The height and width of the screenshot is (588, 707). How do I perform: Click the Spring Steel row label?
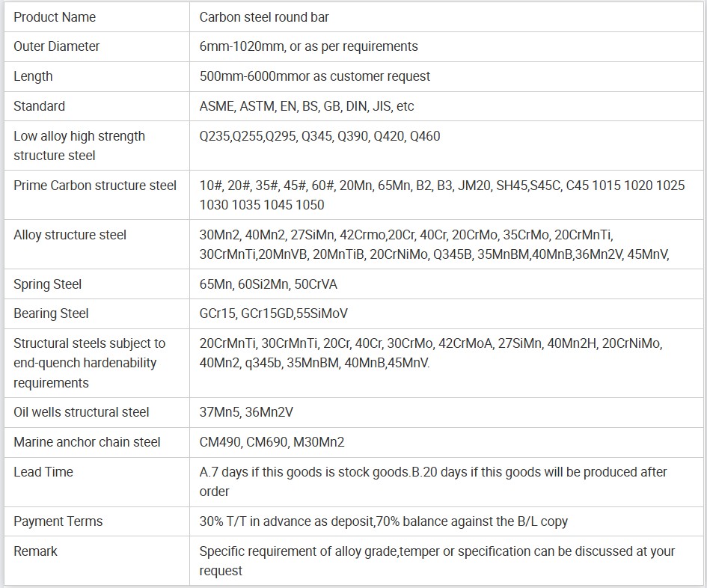click(47, 284)
